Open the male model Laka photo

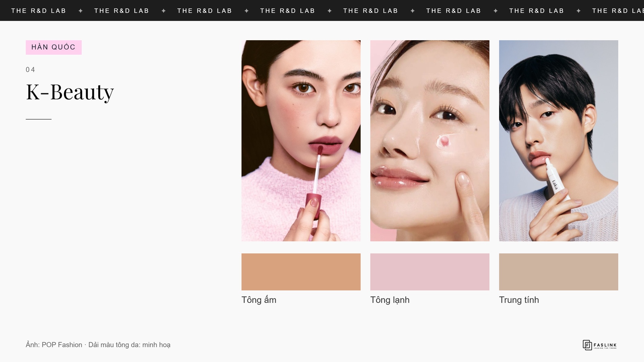(x=559, y=141)
